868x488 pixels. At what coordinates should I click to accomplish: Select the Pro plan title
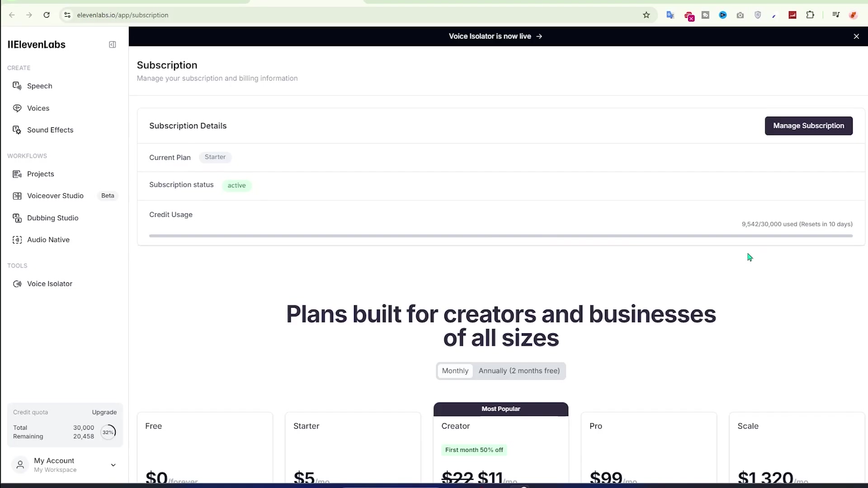click(x=596, y=426)
